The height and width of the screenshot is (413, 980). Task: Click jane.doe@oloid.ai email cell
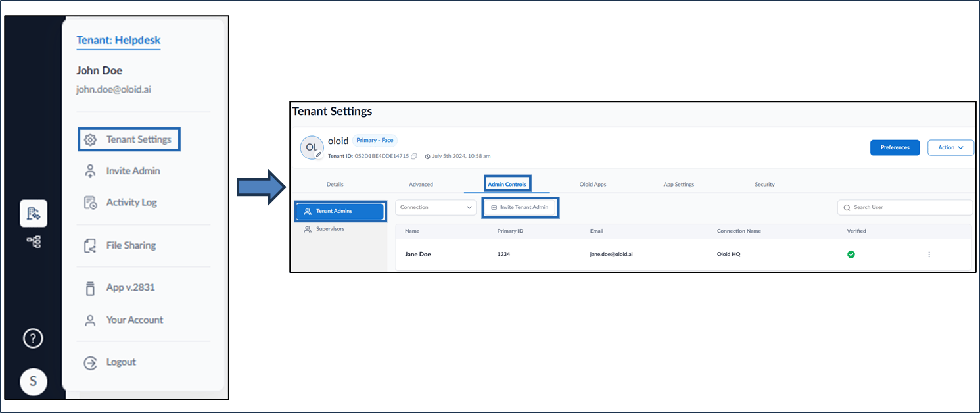[611, 255]
